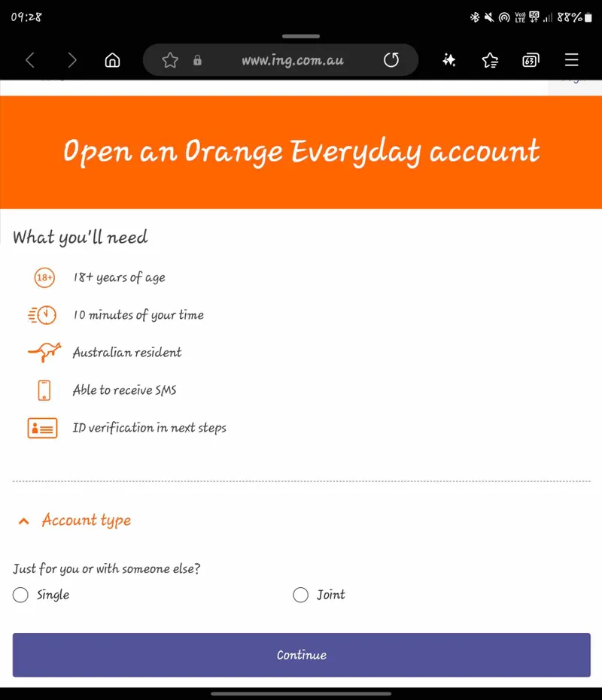Tap the 5G network status icon

click(x=534, y=17)
